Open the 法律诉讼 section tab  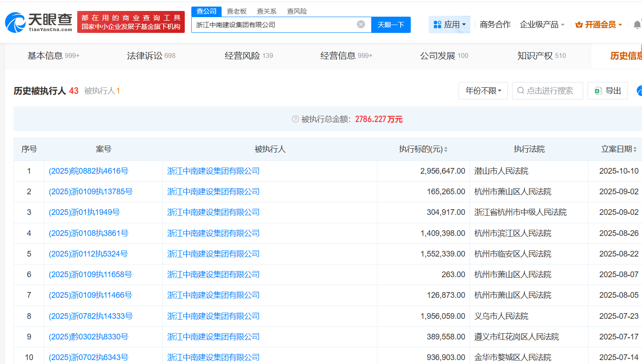point(151,56)
